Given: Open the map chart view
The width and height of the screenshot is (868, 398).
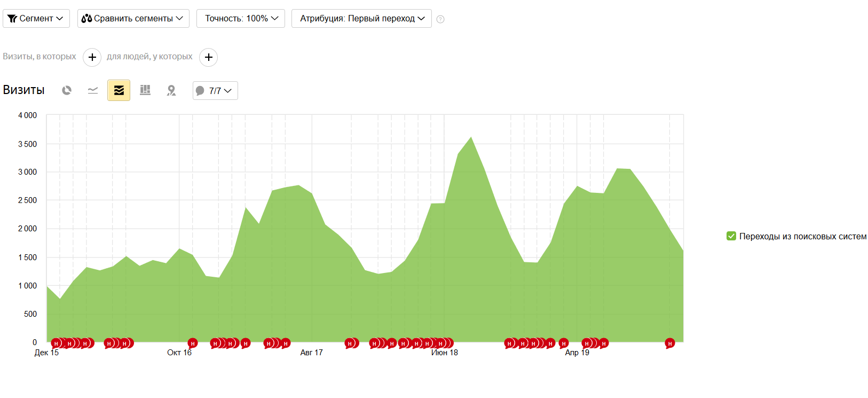Looking at the screenshot, I should (x=171, y=90).
